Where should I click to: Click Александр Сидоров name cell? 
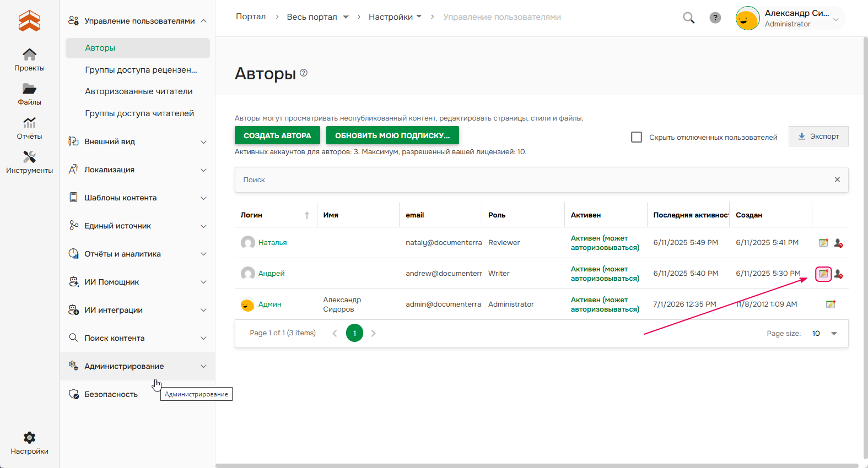[x=342, y=304]
